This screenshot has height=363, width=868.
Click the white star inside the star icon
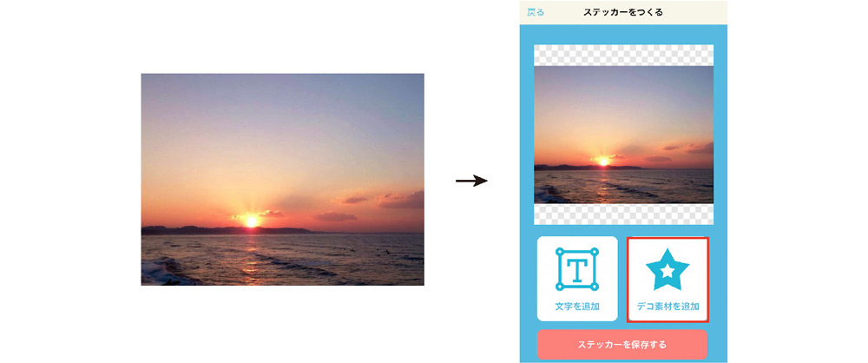[667, 271]
